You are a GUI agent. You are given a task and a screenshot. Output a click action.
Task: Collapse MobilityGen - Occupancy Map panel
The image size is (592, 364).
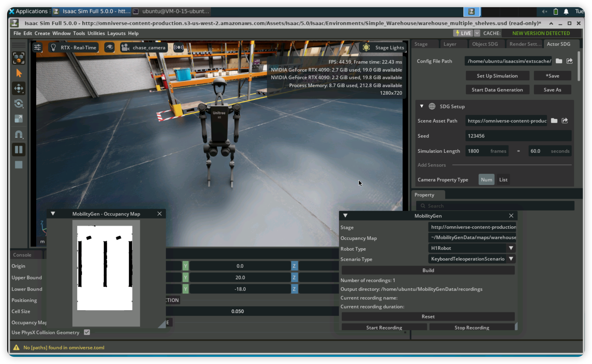pyautogui.click(x=53, y=214)
